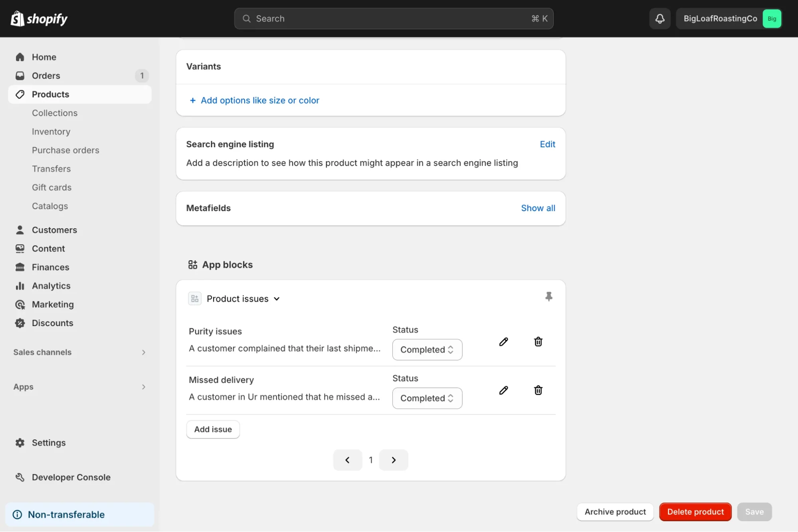Click the search bar
The image size is (798, 532).
pyautogui.click(x=394, y=18)
